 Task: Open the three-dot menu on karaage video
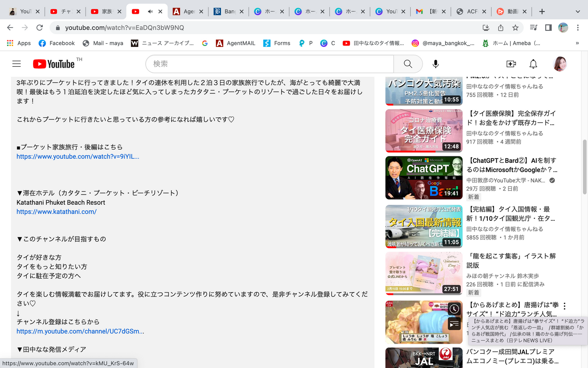click(x=565, y=306)
